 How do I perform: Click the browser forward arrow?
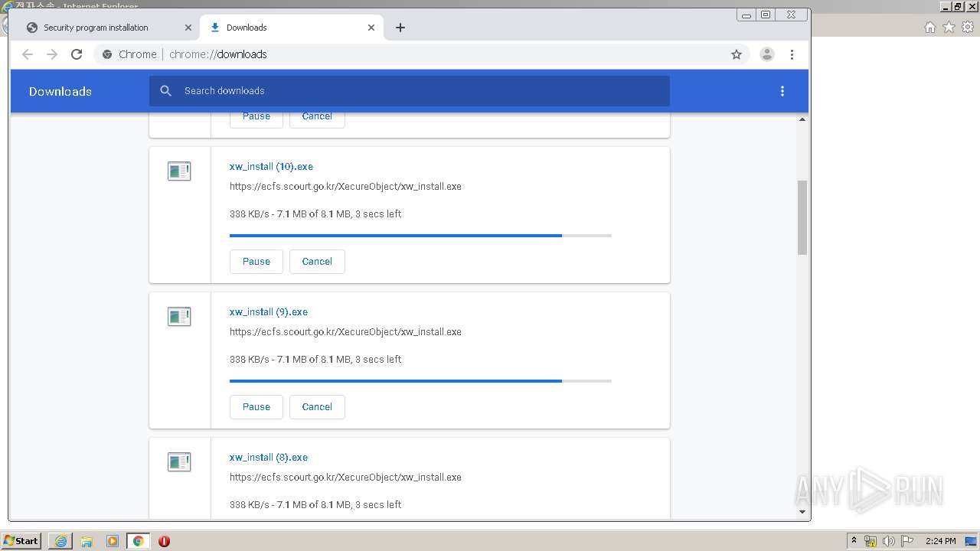coord(52,54)
